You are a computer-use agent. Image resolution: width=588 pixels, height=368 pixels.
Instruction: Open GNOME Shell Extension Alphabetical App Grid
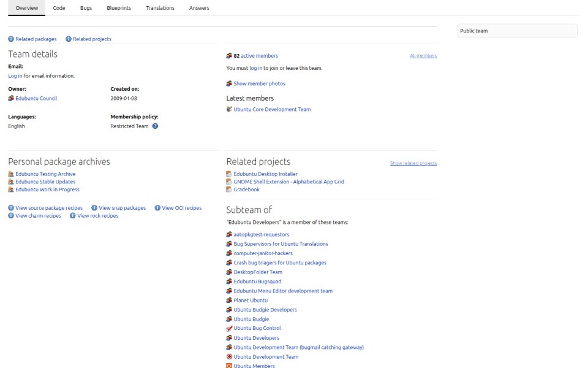pyautogui.click(x=288, y=182)
